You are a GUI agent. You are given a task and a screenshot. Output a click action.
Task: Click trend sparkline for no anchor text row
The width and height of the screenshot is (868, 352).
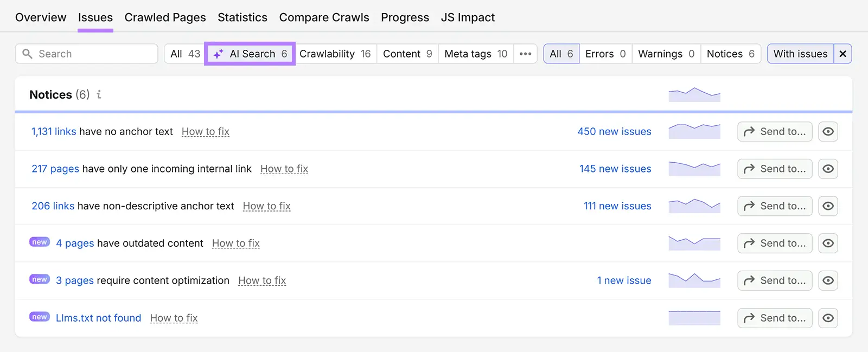(694, 131)
